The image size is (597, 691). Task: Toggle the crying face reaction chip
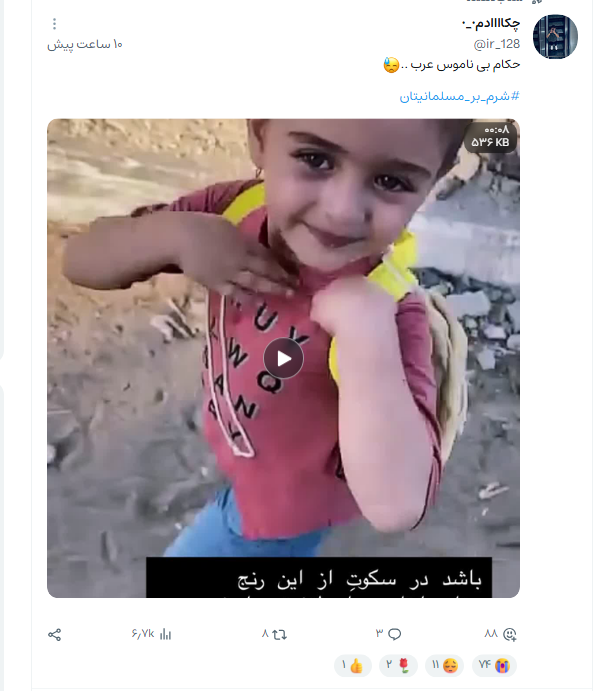[x=494, y=666]
